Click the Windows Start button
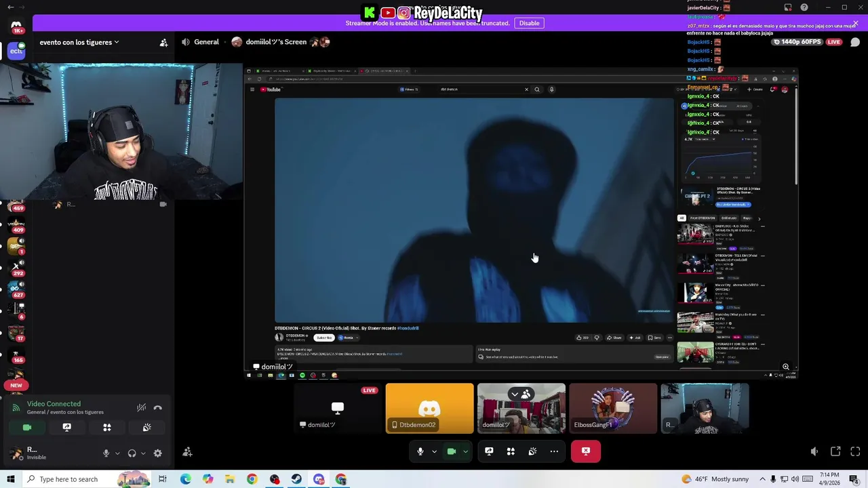868x488 pixels. click(11, 479)
